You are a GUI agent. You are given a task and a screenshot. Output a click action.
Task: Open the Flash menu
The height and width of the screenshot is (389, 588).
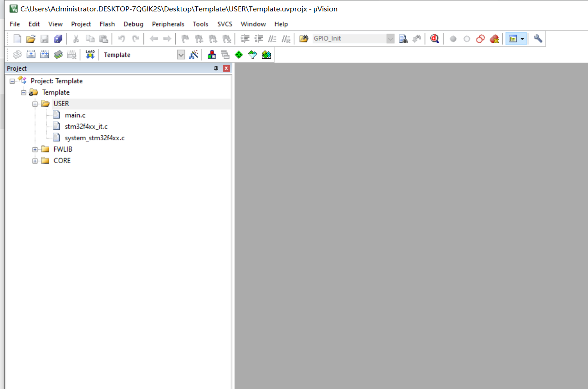107,24
